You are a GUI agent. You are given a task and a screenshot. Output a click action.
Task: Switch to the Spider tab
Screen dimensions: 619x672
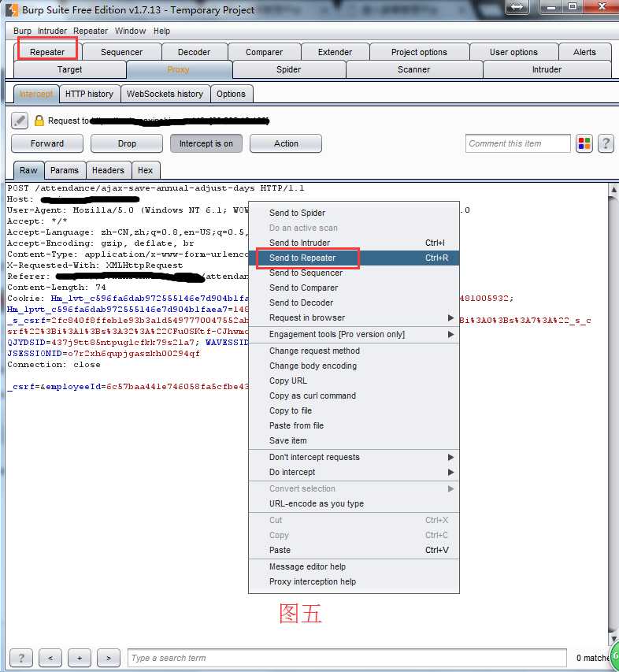289,69
